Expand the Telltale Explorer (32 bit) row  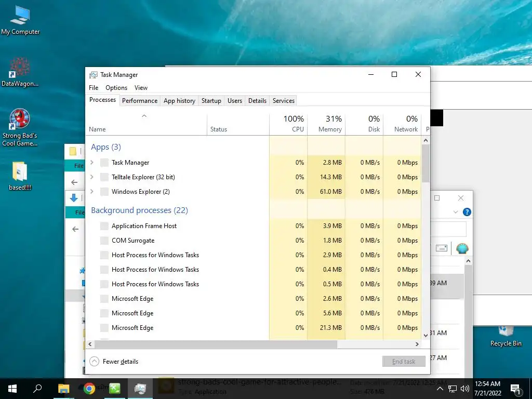[91, 177]
